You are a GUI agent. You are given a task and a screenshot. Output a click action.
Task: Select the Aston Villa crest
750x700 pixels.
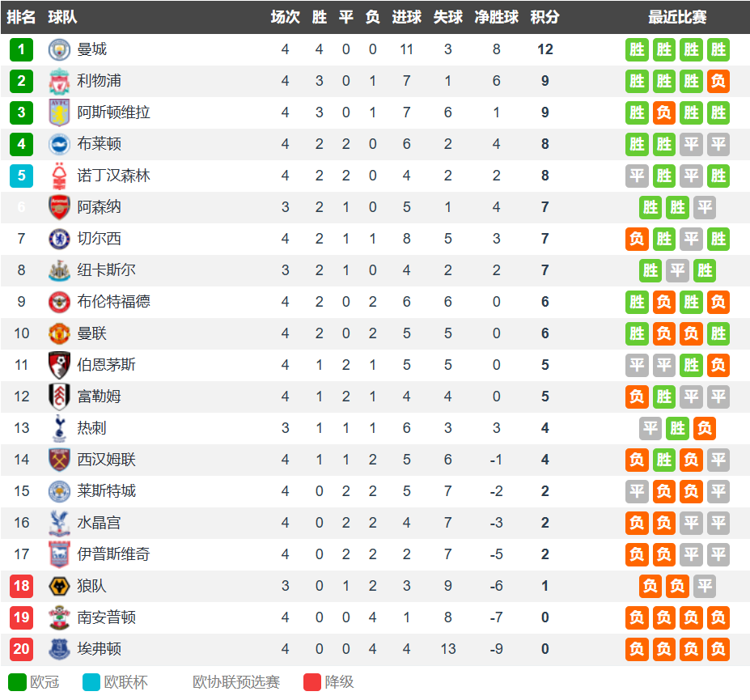point(59,112)
